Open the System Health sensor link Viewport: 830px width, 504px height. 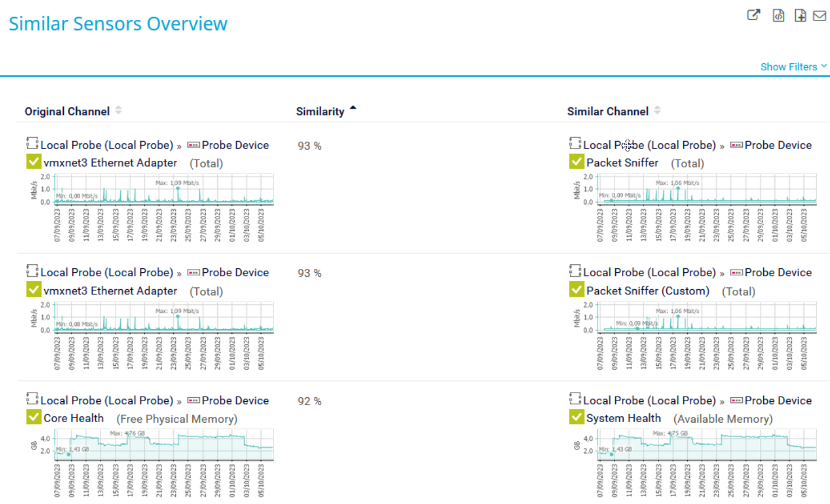pyautogui.click(x=623, y=418)
